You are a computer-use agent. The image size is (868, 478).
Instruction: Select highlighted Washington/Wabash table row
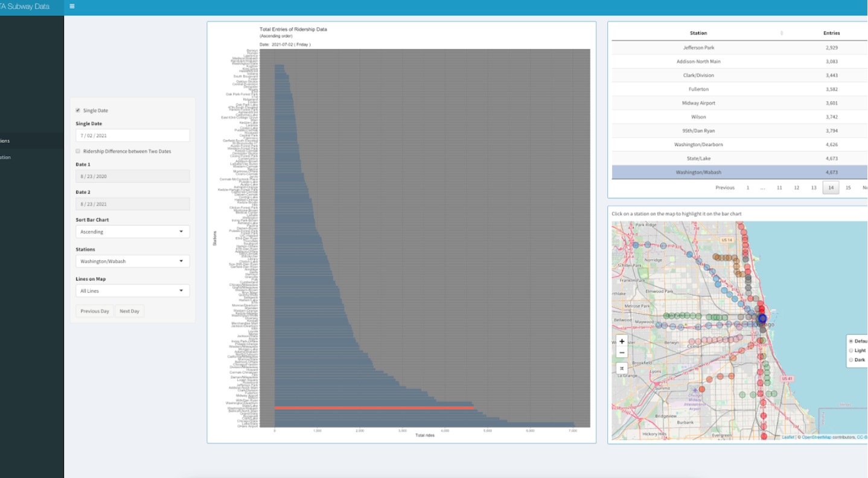point(740,172)
